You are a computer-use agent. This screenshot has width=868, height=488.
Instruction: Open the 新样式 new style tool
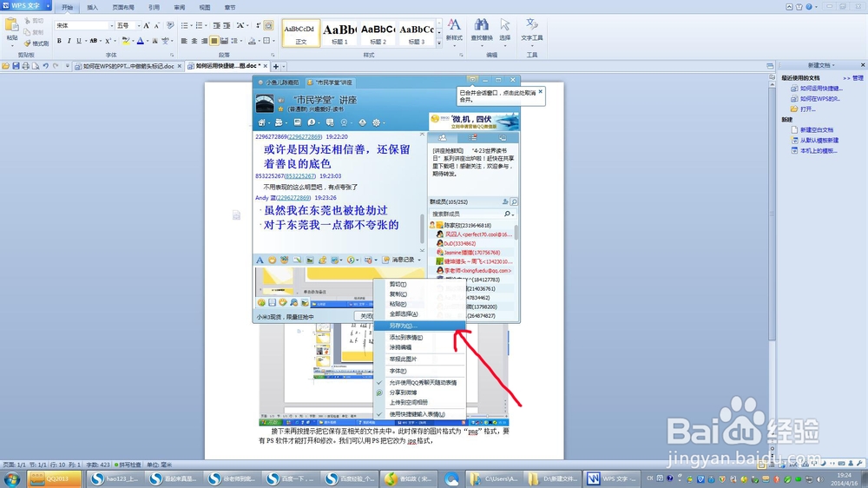coord(454,30)
